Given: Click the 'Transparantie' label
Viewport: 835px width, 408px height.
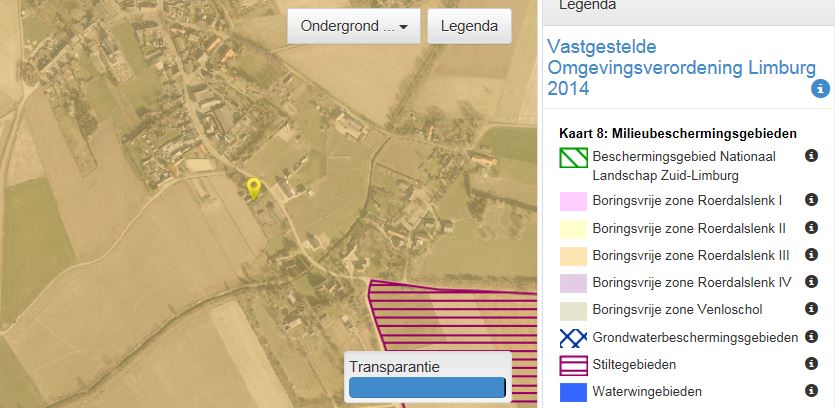Looking at the screenshot, I should coord(395,367).
